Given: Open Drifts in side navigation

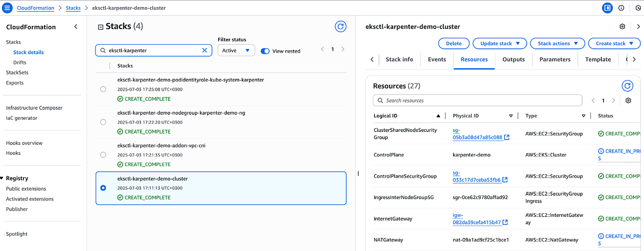Looking at the screenshot, I should click(x=20, y=62).
